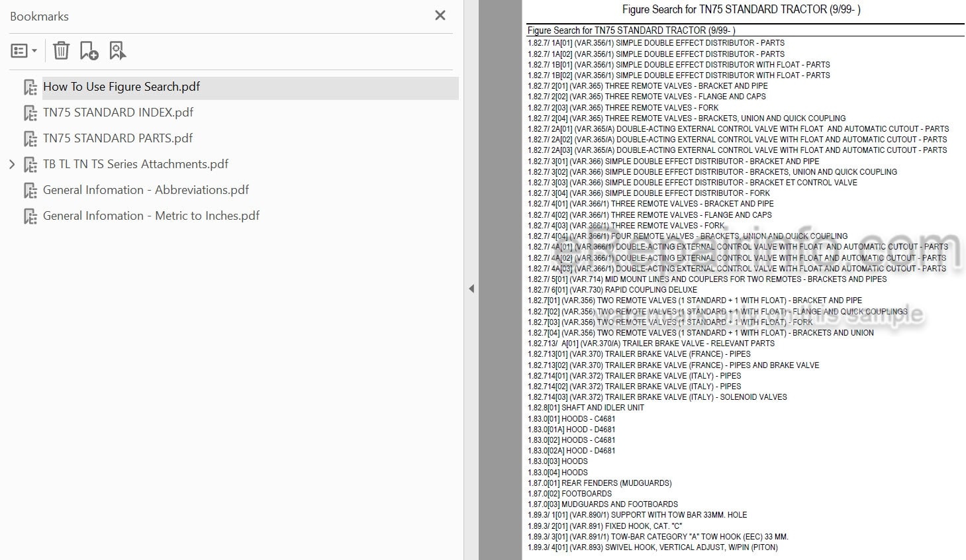Screen dimensions: 966x560
Task: Click 1.82.713/ A[01] trailer brake valve relevant parts
Action: tap(651, 344)
